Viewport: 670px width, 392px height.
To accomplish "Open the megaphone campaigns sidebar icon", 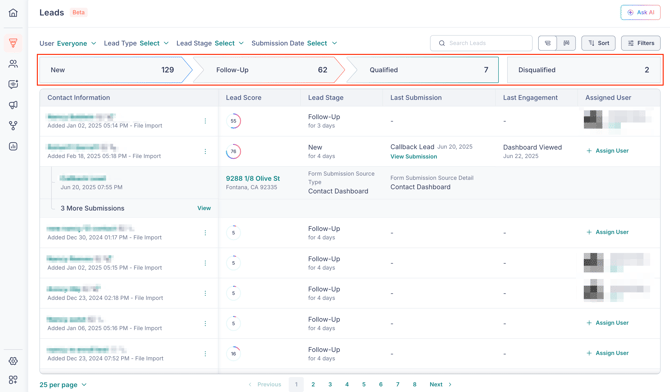I will [13, 105].
